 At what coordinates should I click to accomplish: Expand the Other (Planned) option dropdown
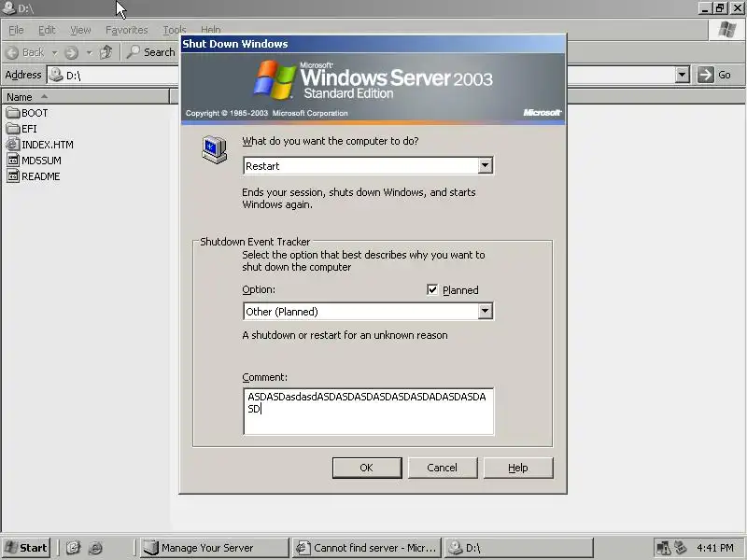485,312
